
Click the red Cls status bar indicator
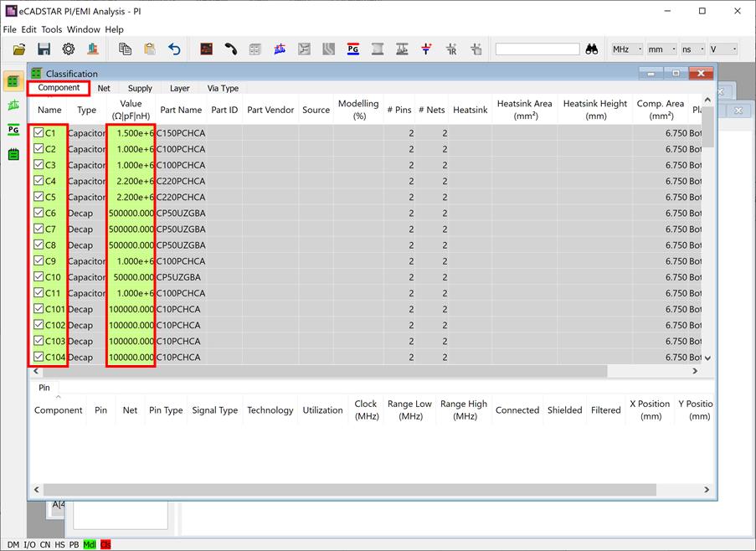[x=105, y=545]
